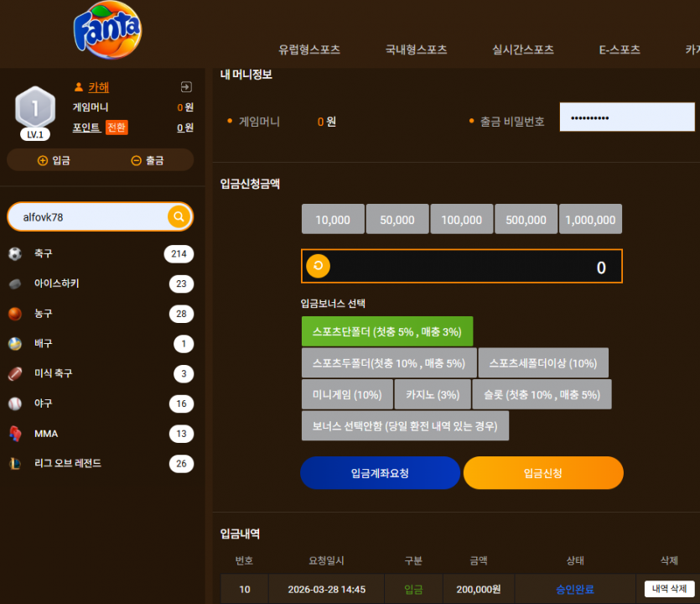Select the 리그 오브 레전드 category

coord(101,463)
